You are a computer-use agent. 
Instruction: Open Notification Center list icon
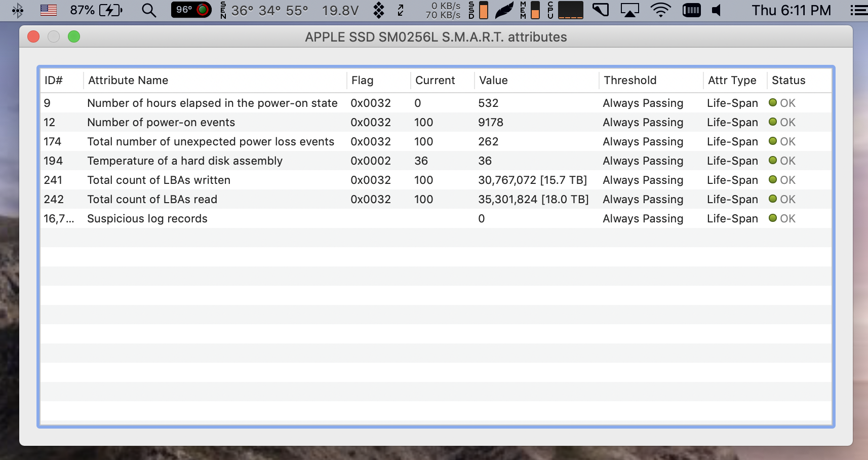click(858, 10)
